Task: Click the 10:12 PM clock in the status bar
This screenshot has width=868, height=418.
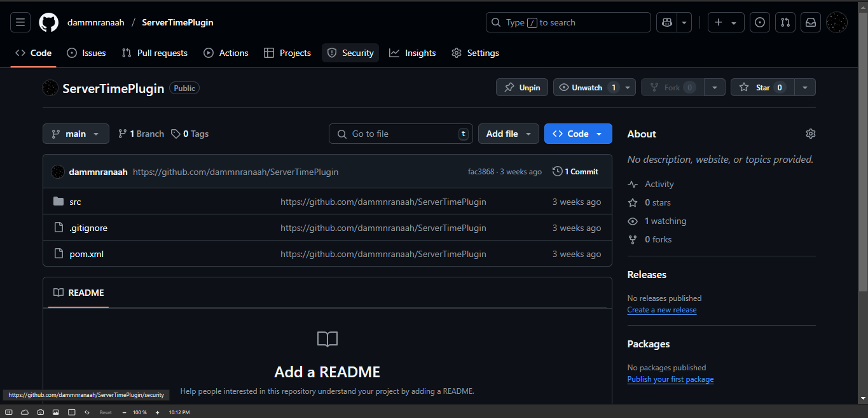Action: tap(179, 412)
